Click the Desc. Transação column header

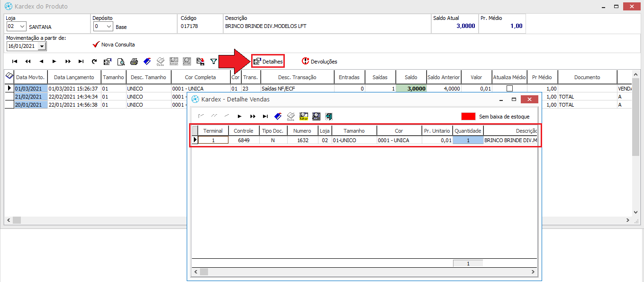(x=297, y=77)
